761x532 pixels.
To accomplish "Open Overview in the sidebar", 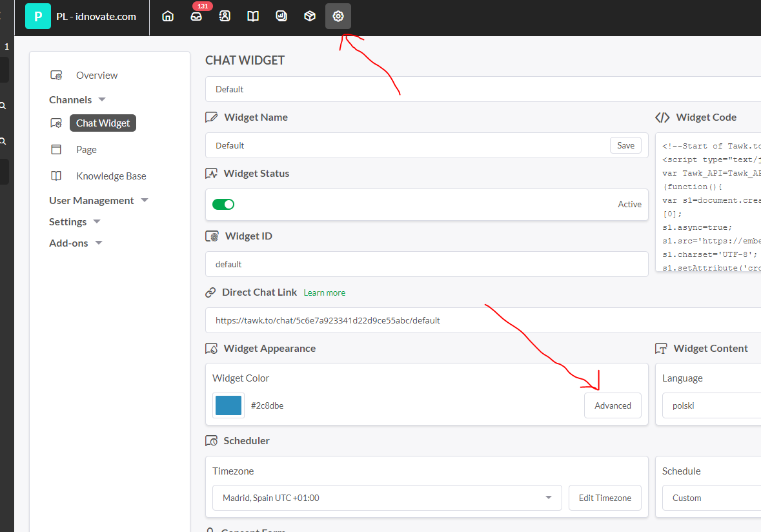I will tap(97, 76).
